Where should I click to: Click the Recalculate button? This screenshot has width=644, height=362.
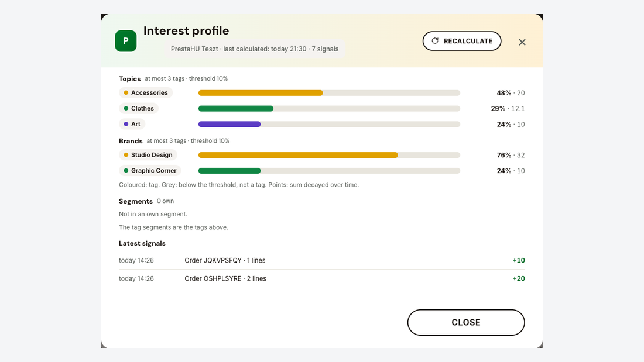point(462,41)
